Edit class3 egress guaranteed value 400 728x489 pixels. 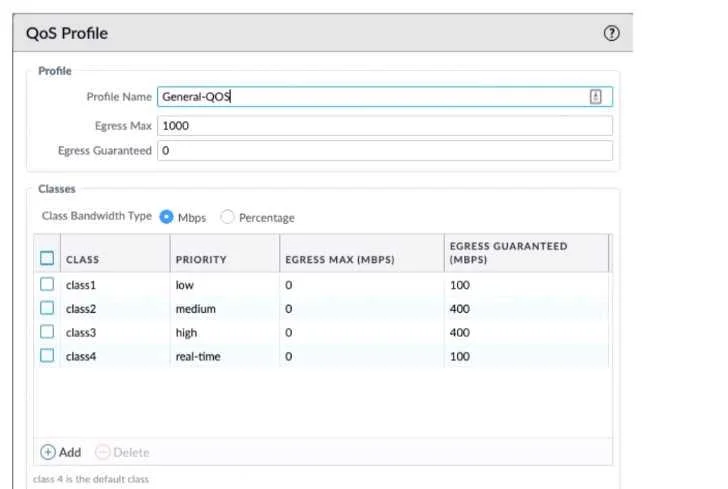(x=460, y=333)
